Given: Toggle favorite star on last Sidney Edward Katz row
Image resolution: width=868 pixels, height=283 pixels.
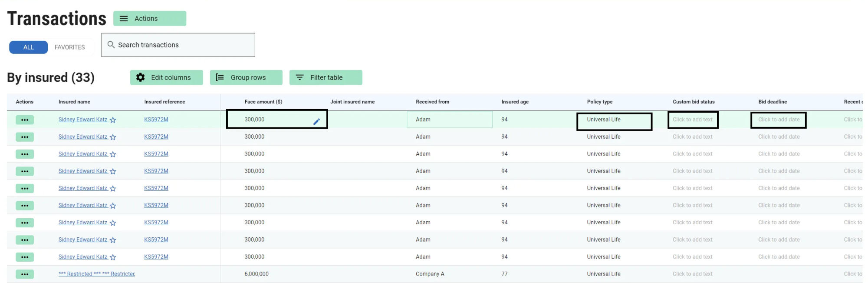Looking at the screenshot, I should click(x=113, y=257).
